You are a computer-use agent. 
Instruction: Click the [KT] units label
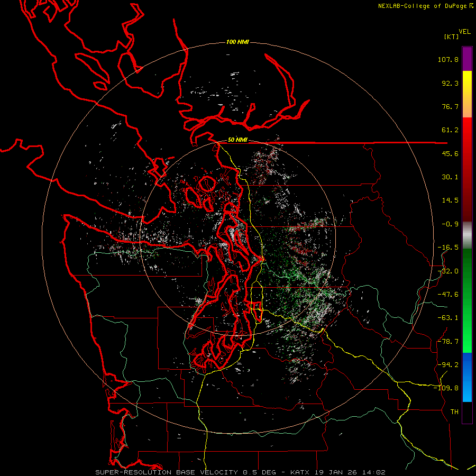pos(451,36)
